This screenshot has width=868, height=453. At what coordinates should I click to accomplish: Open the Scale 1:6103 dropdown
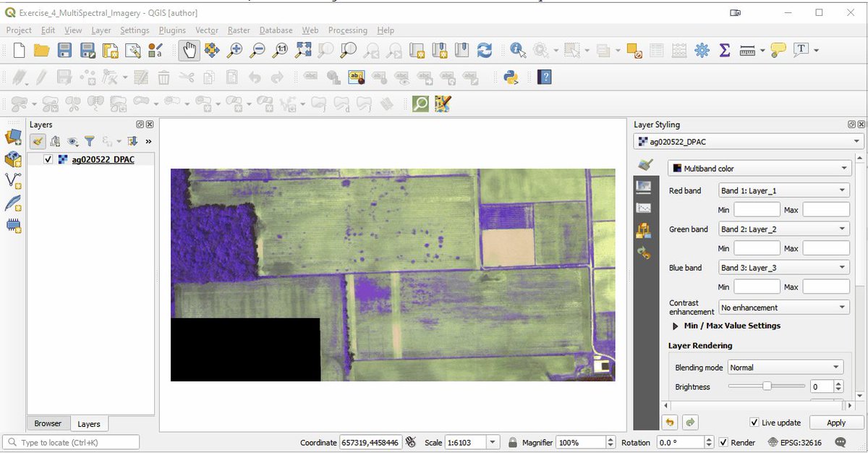coord(493,442)
